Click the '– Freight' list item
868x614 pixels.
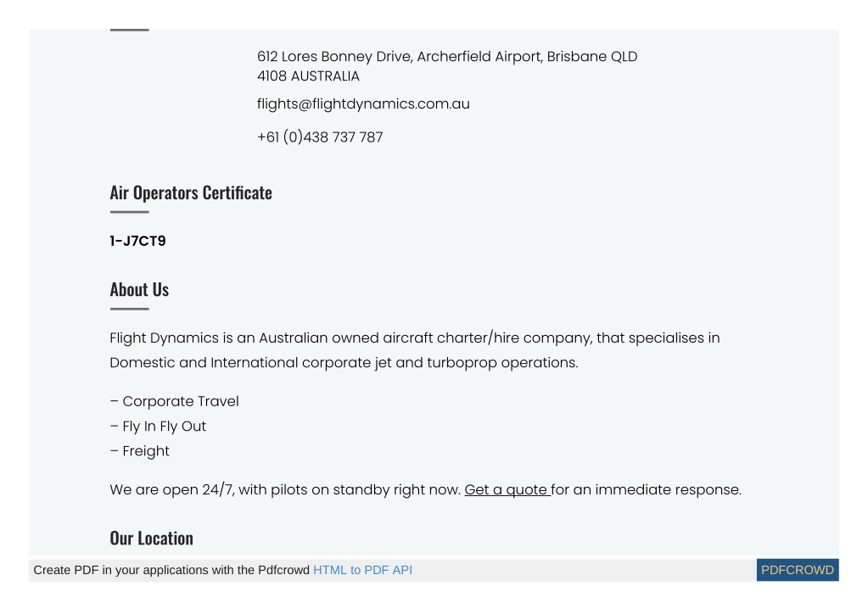click(x=139, y=451)
